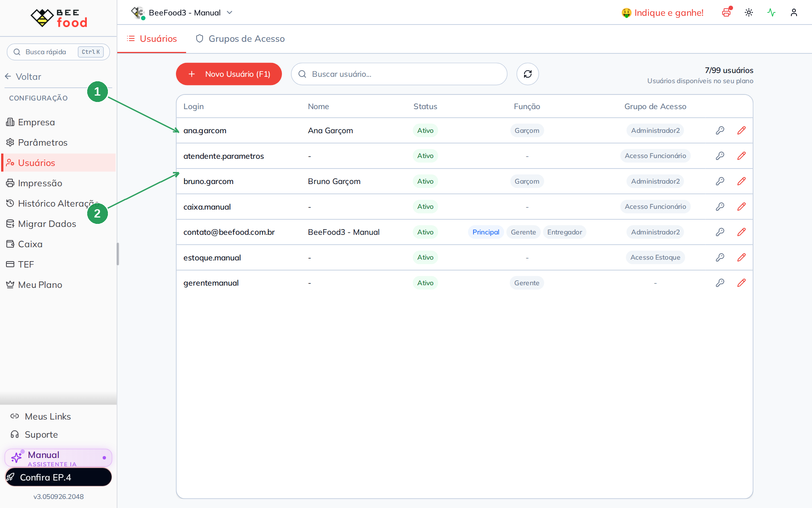Open Meu Plano in the sidebar
Image resolution: width=812 pixels, height=508 pixels.
pyautogui.click(x=59, y=285)
